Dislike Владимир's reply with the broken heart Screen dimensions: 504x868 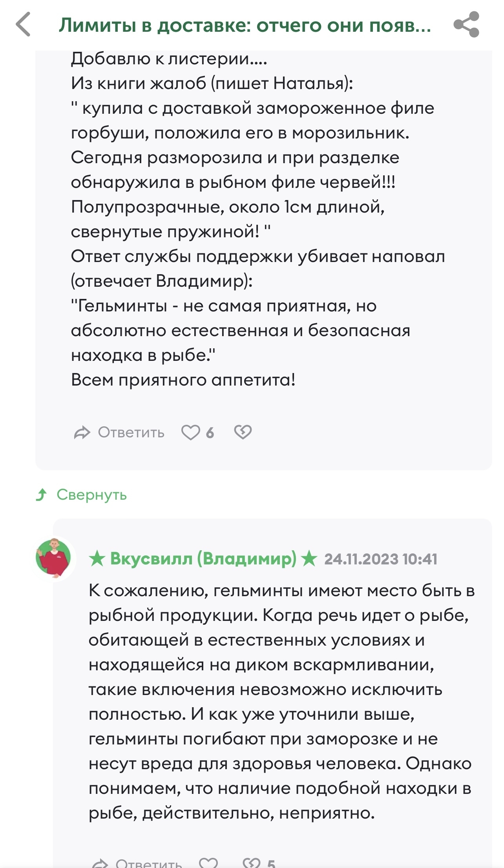(x=252, y=863)
